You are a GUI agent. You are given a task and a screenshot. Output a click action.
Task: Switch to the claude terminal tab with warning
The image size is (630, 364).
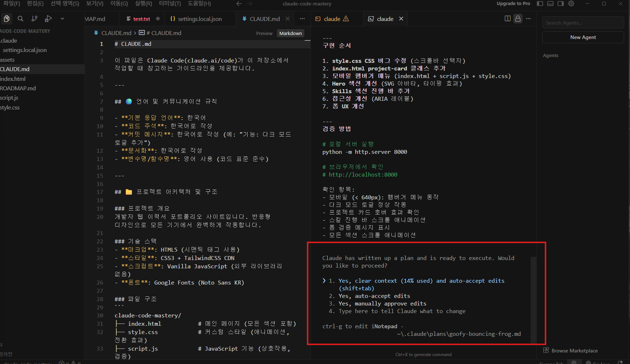click(332, 19)
